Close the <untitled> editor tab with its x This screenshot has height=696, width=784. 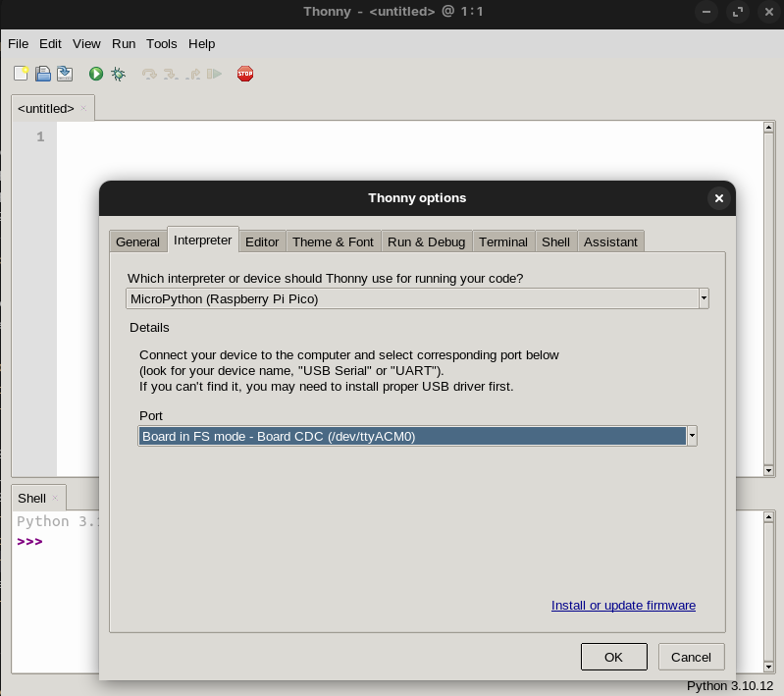[83, 108]
